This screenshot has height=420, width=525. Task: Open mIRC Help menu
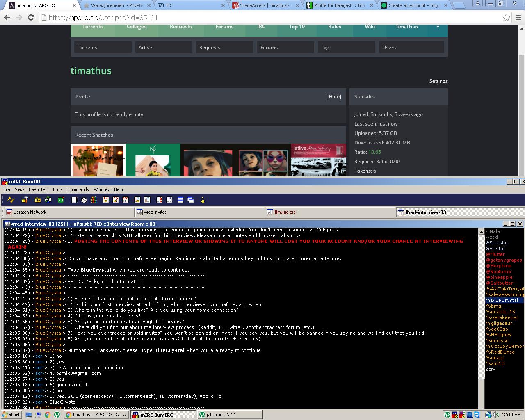coord(119,189)
